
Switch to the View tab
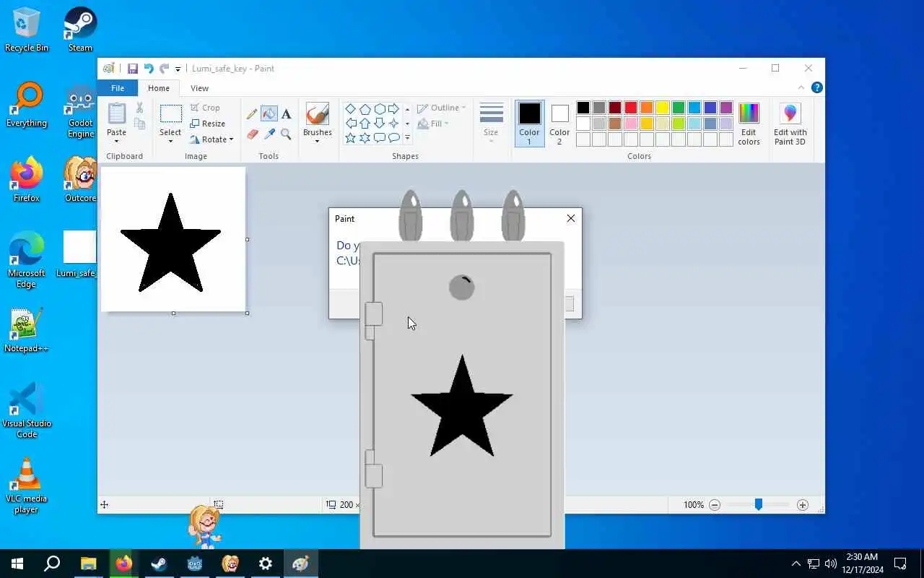point(199,88)
